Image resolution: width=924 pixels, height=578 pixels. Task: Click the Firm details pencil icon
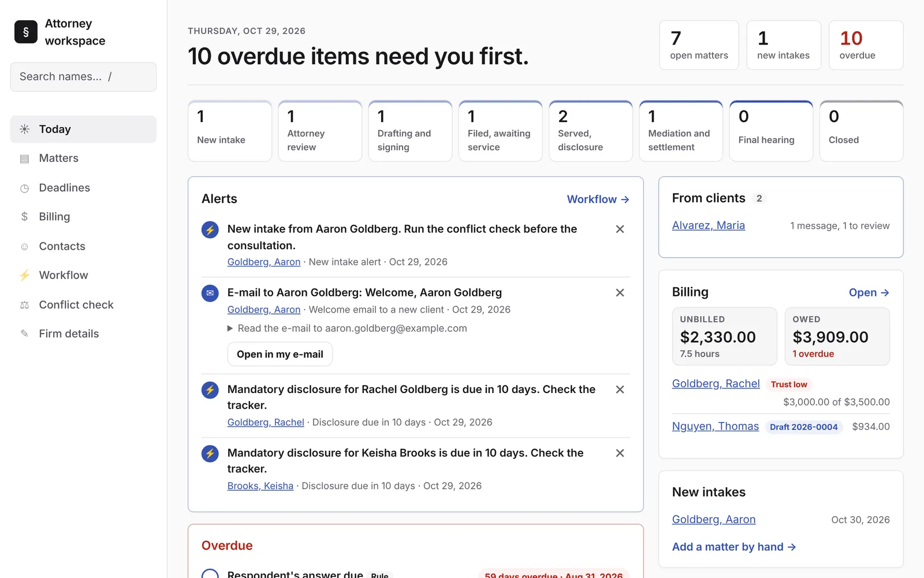24,334
